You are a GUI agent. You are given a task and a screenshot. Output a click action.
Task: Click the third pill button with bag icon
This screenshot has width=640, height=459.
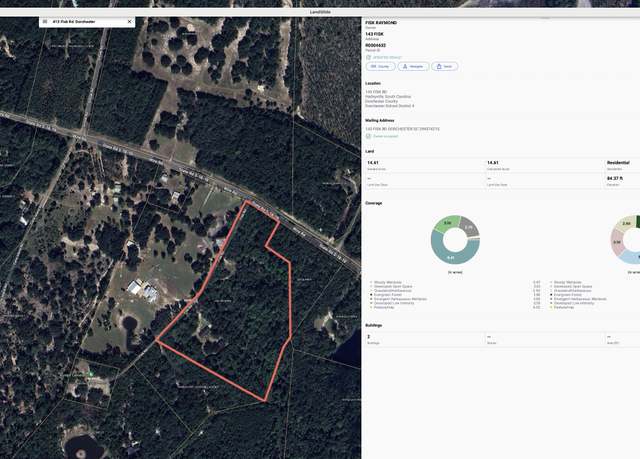pos(444,66)
